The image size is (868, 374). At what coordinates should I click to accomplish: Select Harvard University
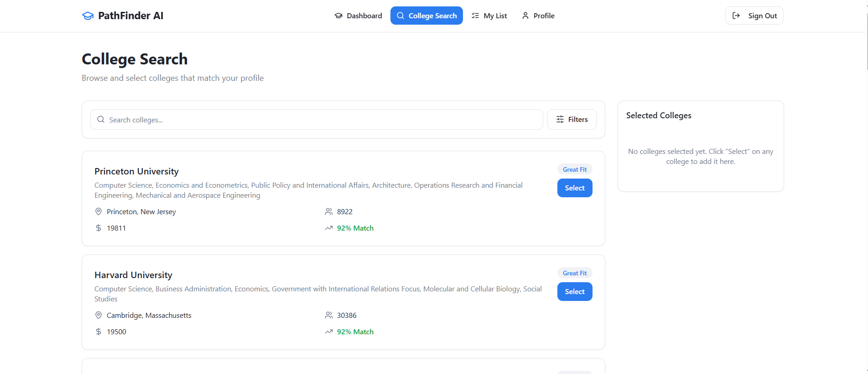point(575,291)
